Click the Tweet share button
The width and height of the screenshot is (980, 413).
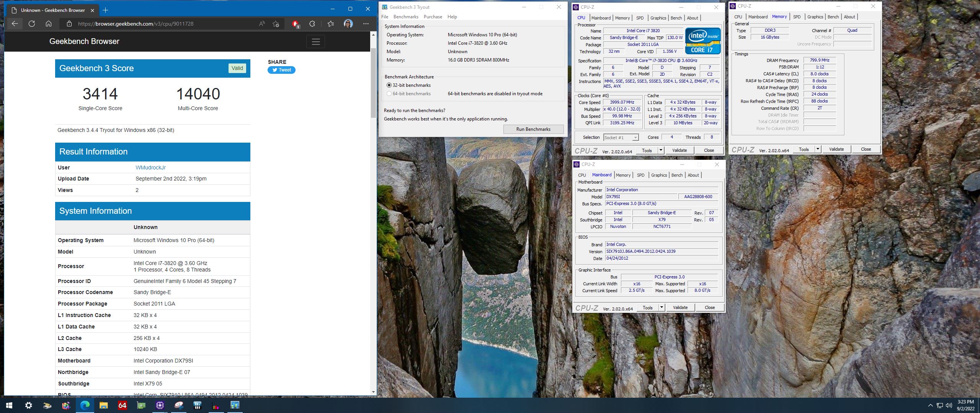coord(281,70)
